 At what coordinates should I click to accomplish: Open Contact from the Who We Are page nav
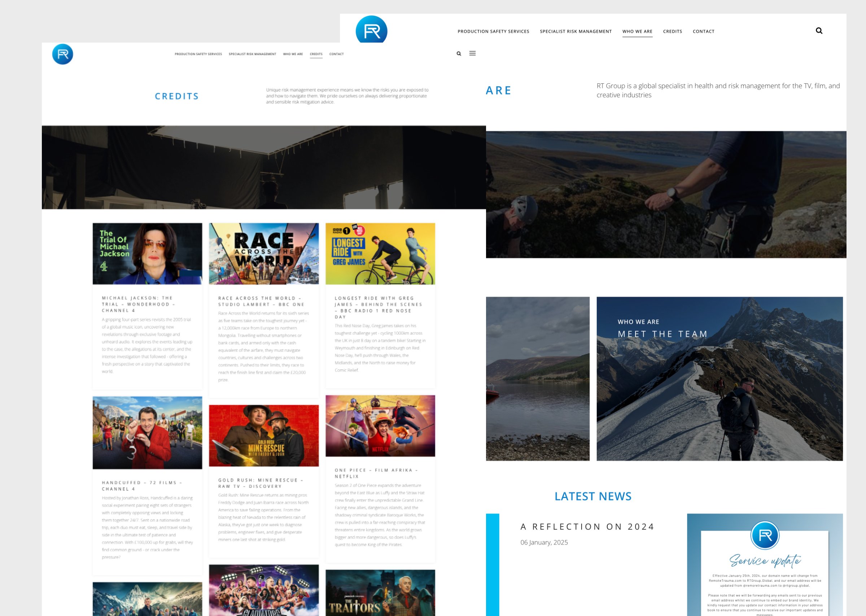point(703,31)
